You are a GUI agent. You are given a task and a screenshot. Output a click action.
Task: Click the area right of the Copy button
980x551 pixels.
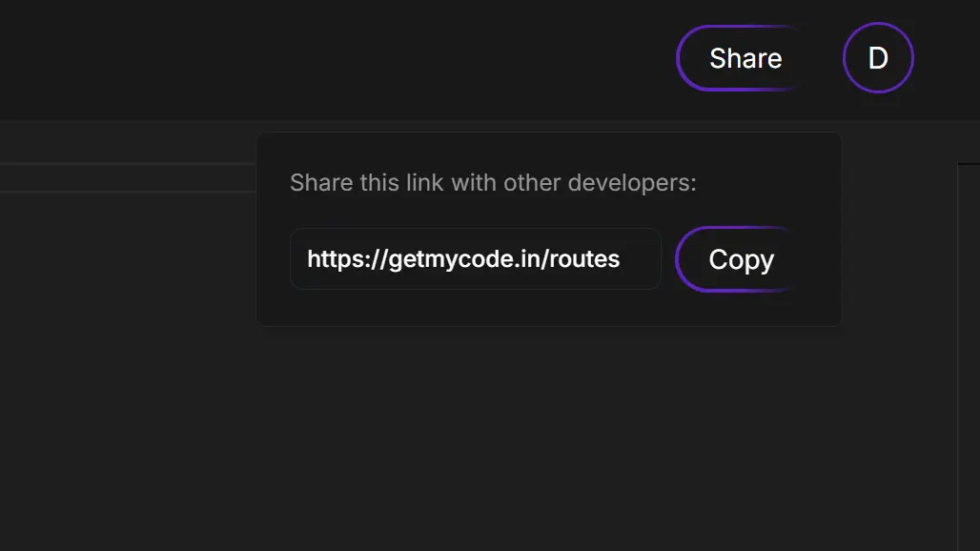coord(818,259)
